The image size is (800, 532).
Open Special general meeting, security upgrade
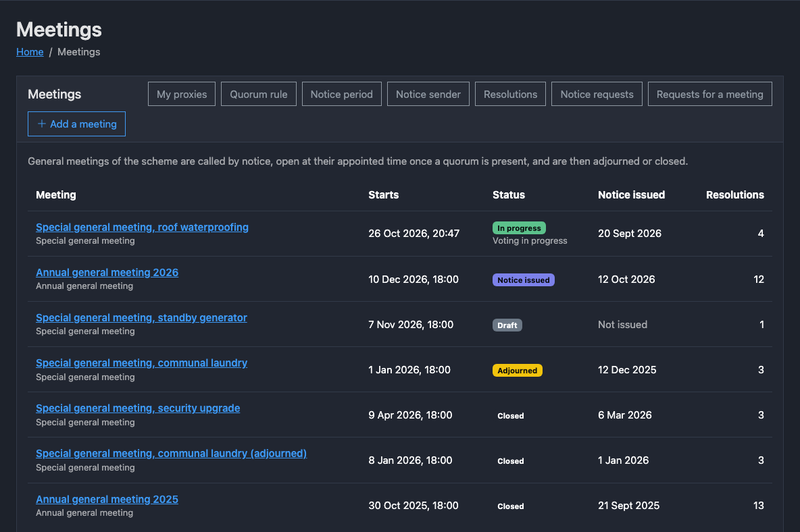[x=138, y=408]
